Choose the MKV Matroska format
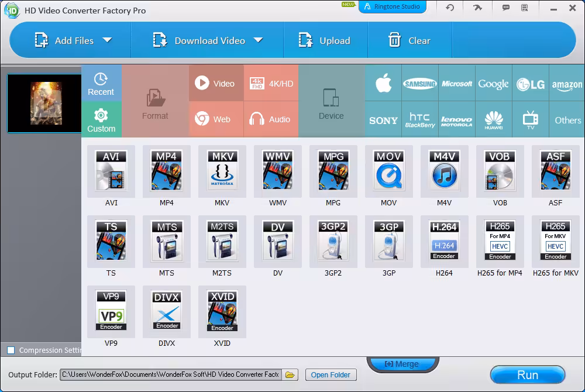The image size is (585, 392). pos(222,171)
